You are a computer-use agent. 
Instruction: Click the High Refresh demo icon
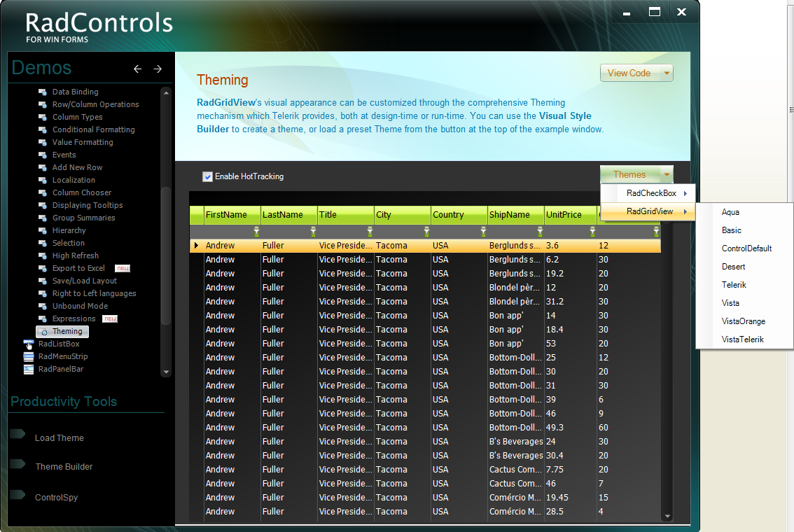(43, 257)
